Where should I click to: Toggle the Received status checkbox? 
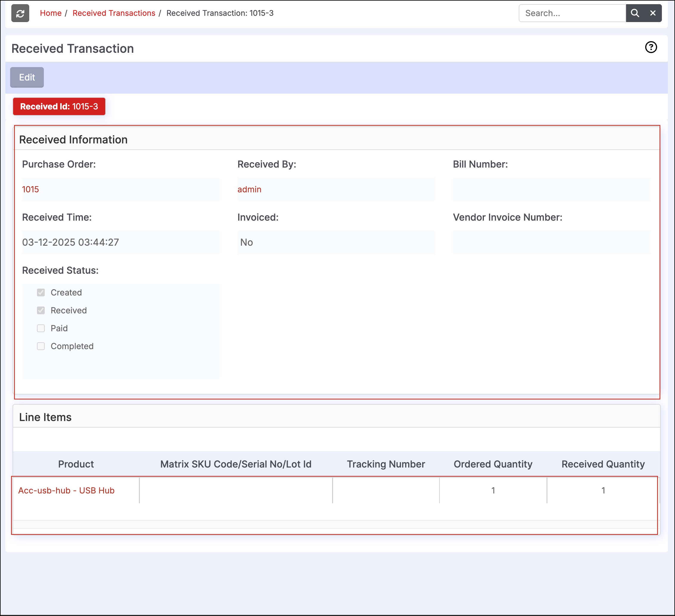(41, 310)
